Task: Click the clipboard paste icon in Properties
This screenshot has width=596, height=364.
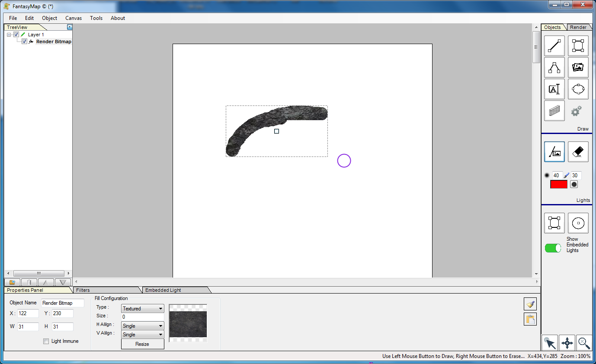Action: (x=530, y=319)
